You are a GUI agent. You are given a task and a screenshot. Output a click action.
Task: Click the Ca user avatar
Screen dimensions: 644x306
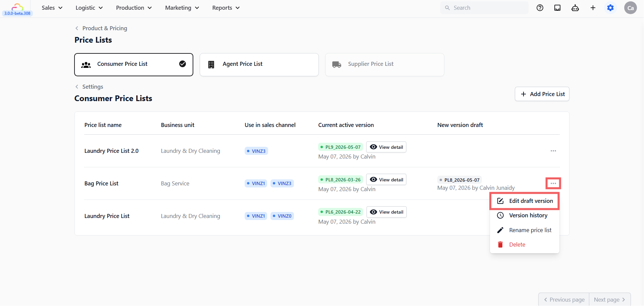pos(631,8)
